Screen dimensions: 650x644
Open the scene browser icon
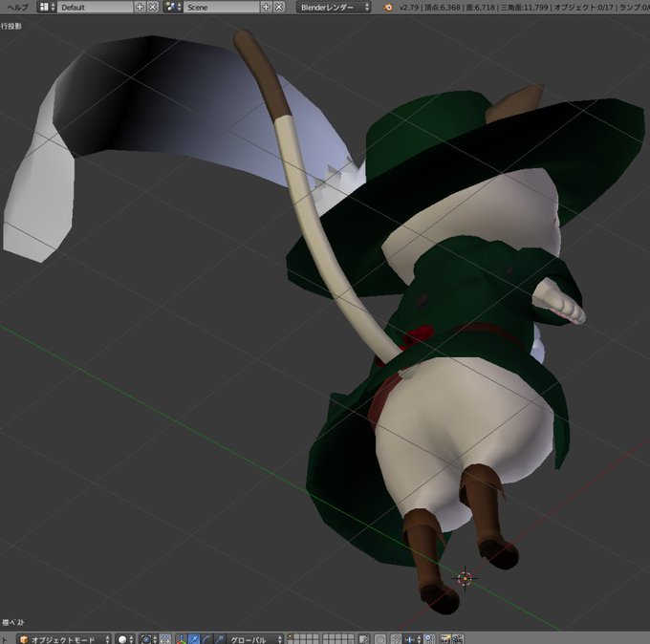point(172,7)
